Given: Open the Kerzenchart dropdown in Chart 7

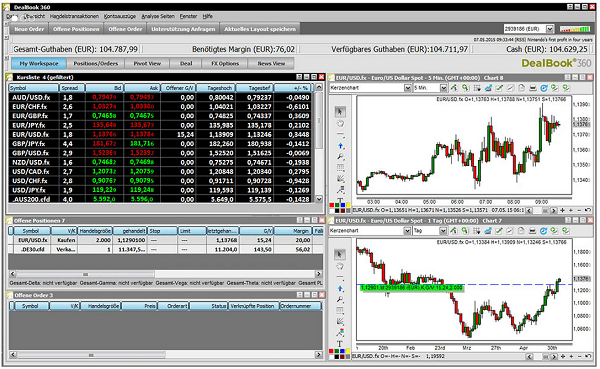Looking at the screenshot, I should click(407, 231).
